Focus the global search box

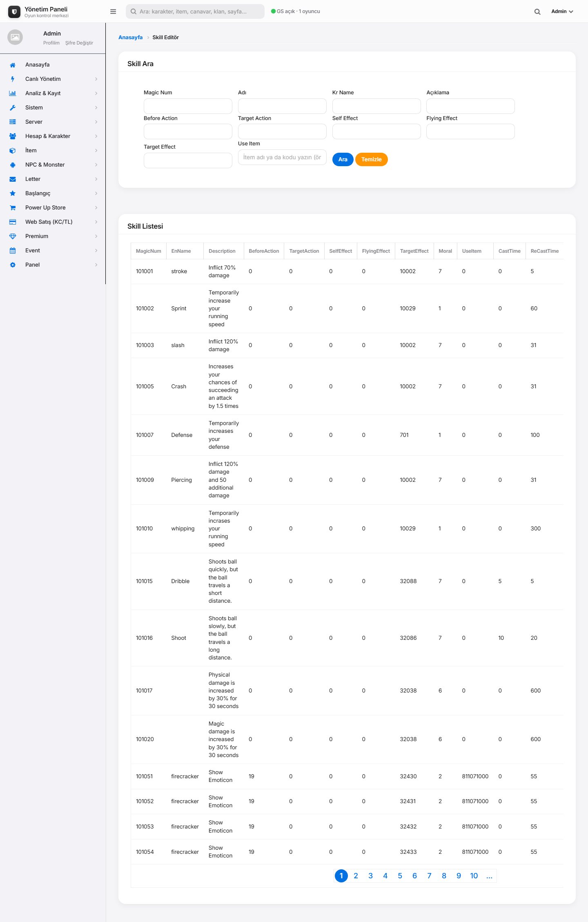pyautogui.click(x=195, y=11)
